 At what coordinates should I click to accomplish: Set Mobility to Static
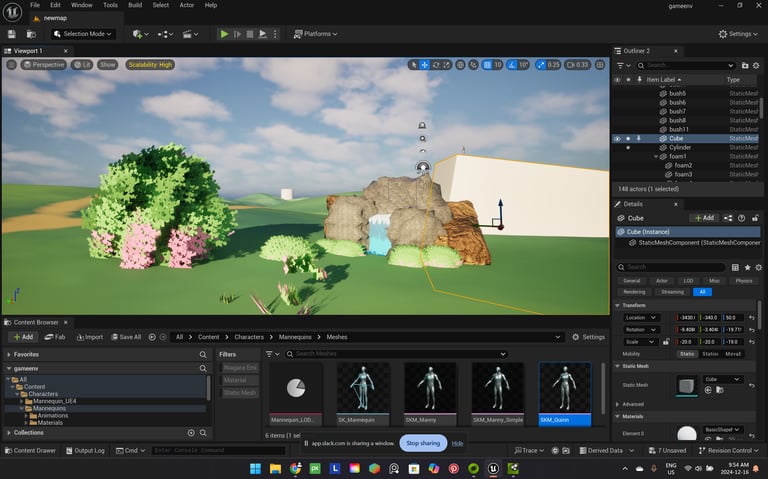687,353
